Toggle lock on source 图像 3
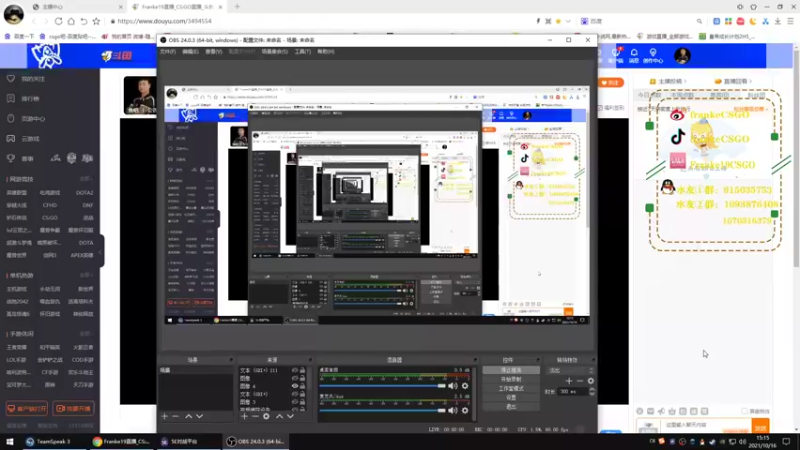 click(x=302, y=402)
